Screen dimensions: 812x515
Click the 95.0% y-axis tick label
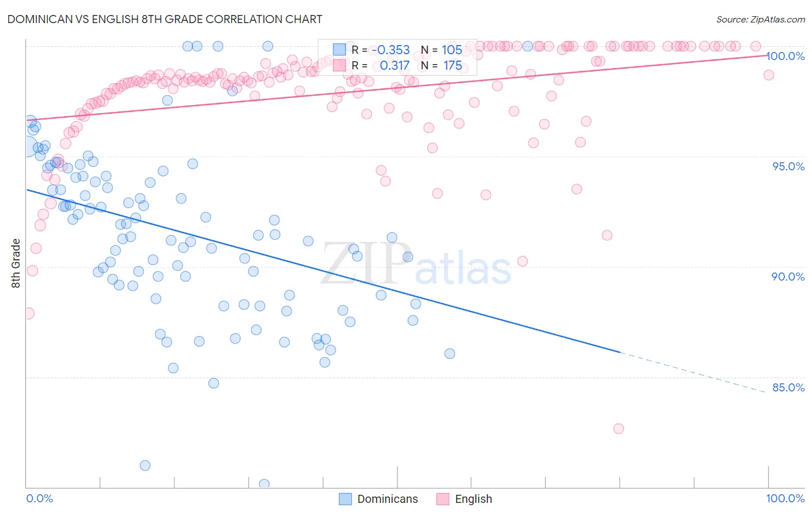(x=788, y=166)
